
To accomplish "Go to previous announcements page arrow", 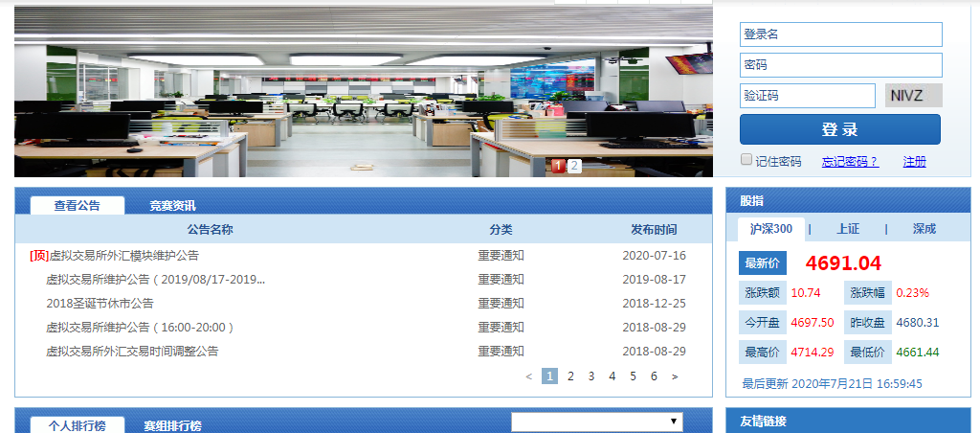I will [x=529, y=376].
